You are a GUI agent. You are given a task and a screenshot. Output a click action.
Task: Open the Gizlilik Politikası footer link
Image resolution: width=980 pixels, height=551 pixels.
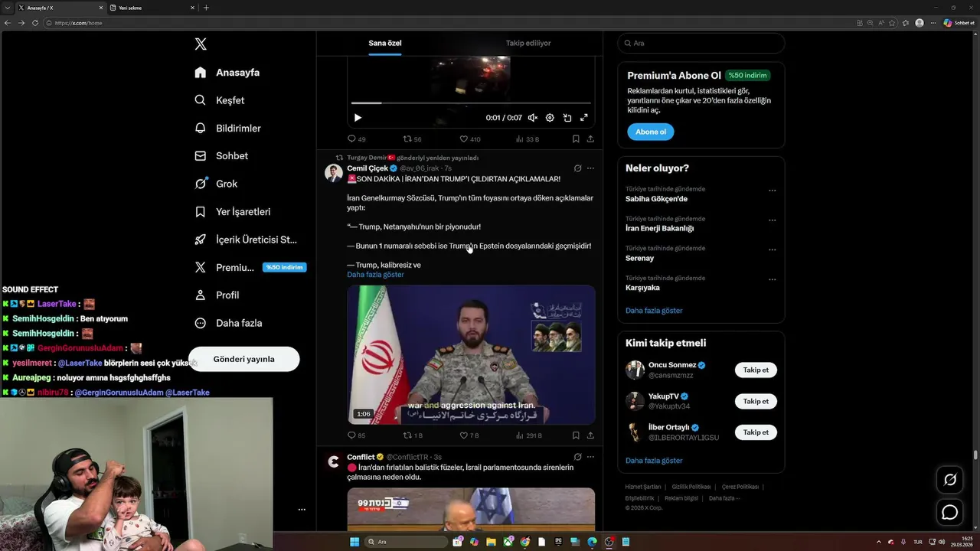click(x=691, y=487)
